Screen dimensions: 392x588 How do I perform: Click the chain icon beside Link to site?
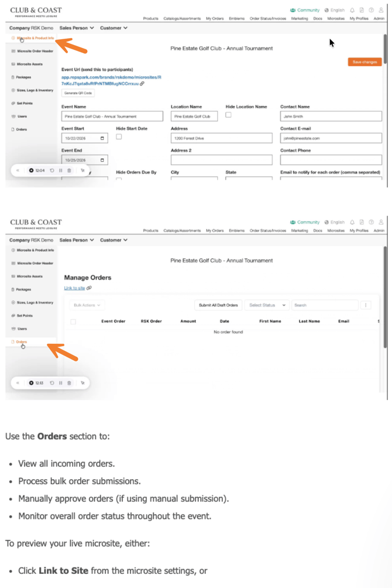[89, 288]
